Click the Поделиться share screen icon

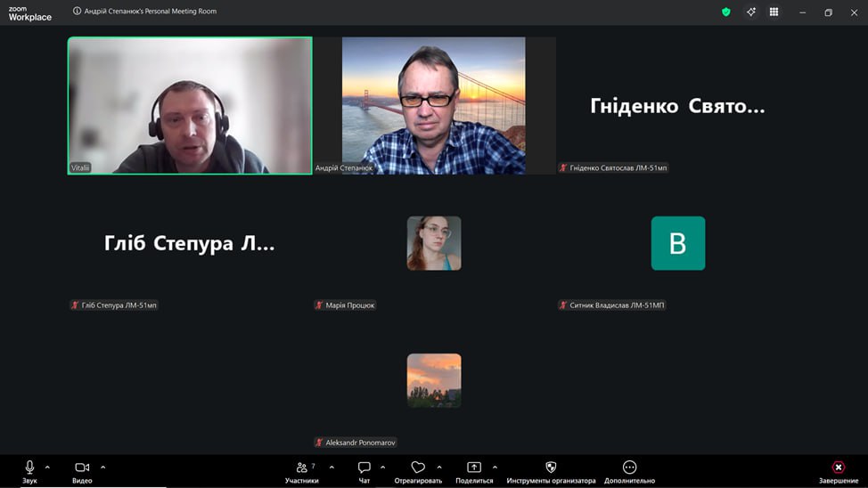click(x=474, y=467)
